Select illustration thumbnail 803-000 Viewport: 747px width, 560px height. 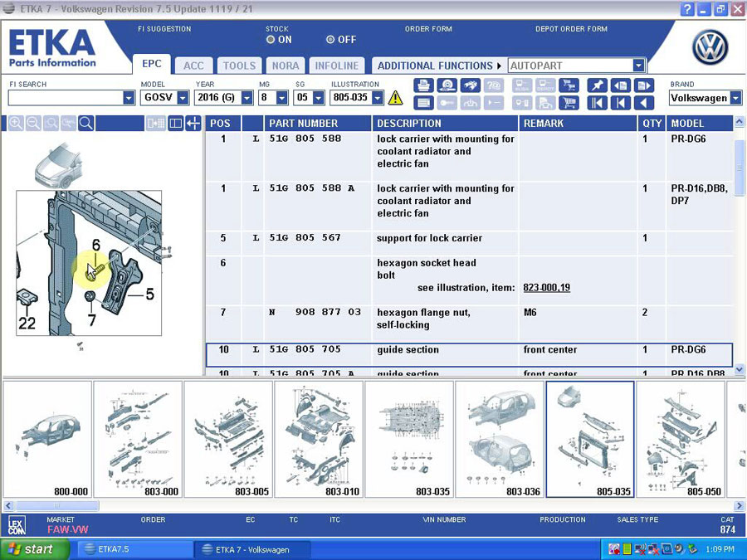138,439
